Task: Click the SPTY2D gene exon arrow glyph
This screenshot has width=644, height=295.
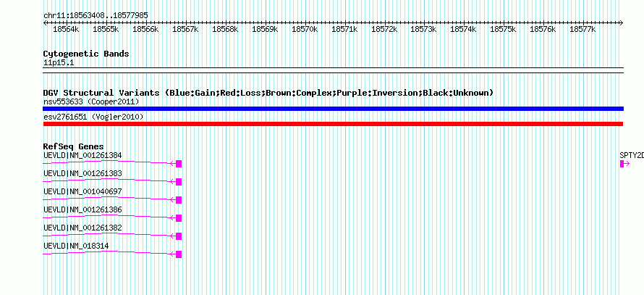Action: 624,164
